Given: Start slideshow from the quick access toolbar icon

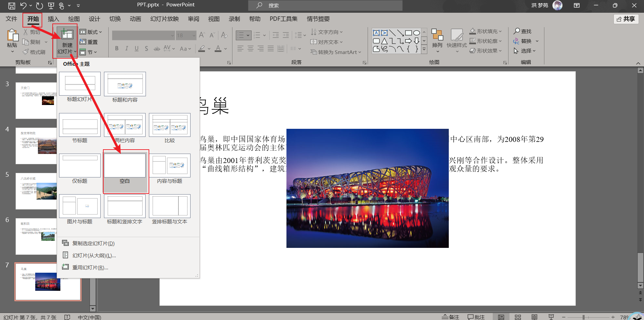Looking at the screenshot, I should [51, 5].
